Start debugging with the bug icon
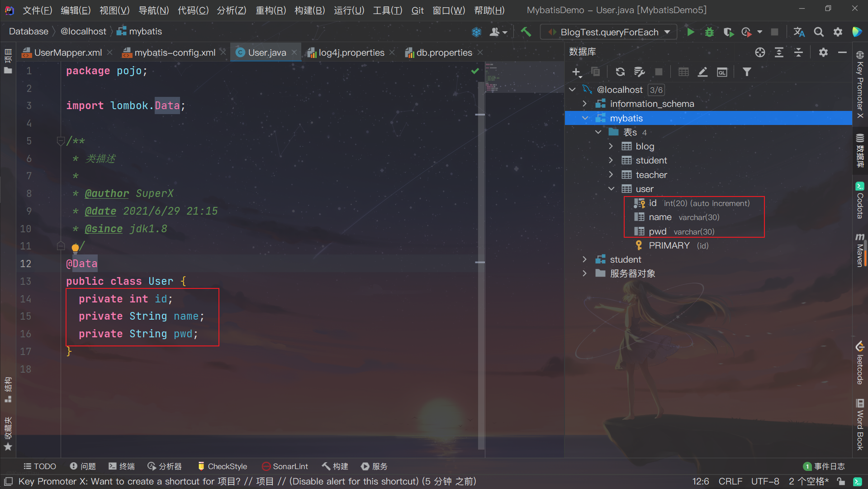 pyautogui.click(x=709, y=32)
